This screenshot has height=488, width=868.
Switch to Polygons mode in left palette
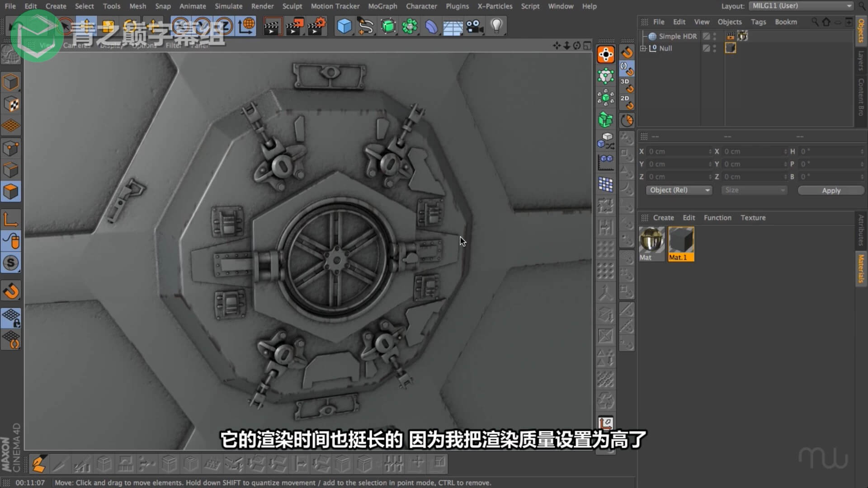pyautogui.click(x=11, y=192)
